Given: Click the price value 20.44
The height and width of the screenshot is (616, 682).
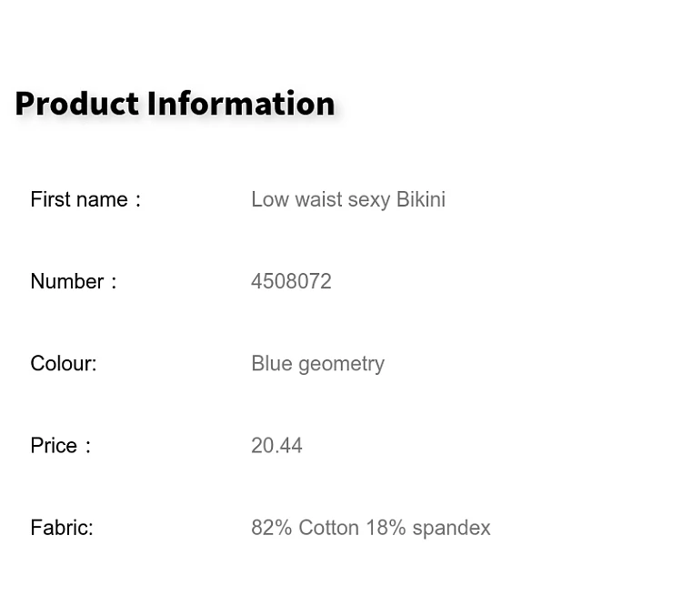Looking at the screenshot, I should click(276, 445).
